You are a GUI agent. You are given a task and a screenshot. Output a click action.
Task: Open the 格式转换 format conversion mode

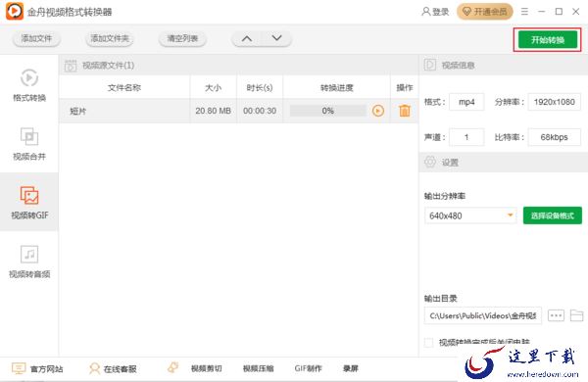coord(29,85)
